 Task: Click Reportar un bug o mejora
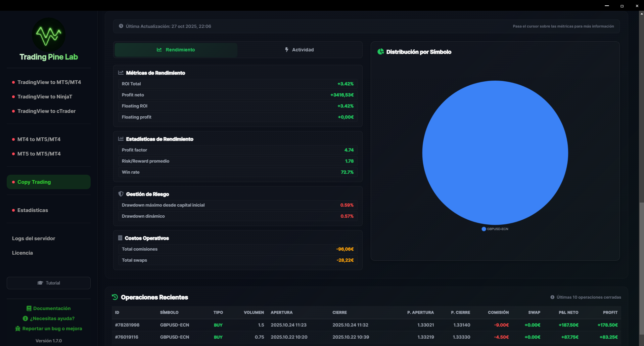coord(49,329)
